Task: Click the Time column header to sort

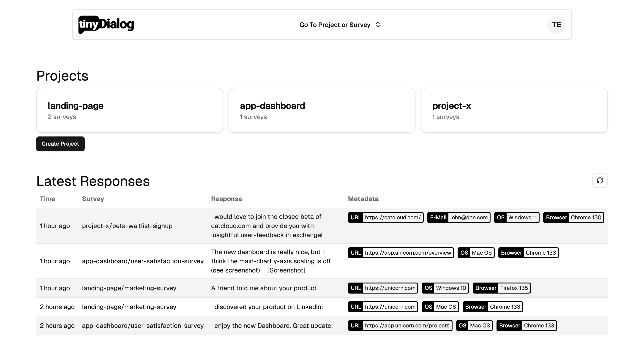Action: 47,199
